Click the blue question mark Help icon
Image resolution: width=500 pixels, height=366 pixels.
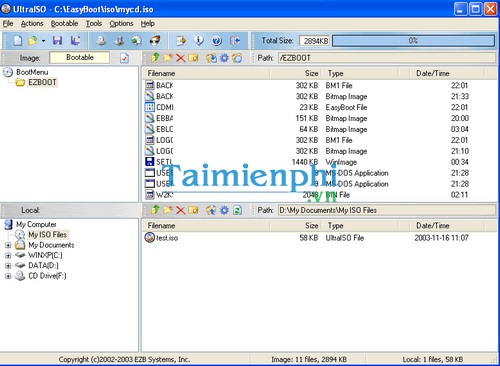point(217,41)
